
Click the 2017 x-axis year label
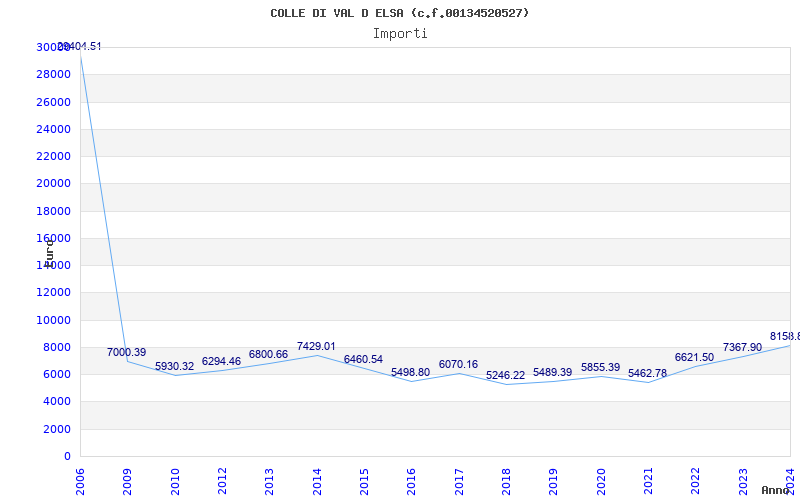point(459,481)
